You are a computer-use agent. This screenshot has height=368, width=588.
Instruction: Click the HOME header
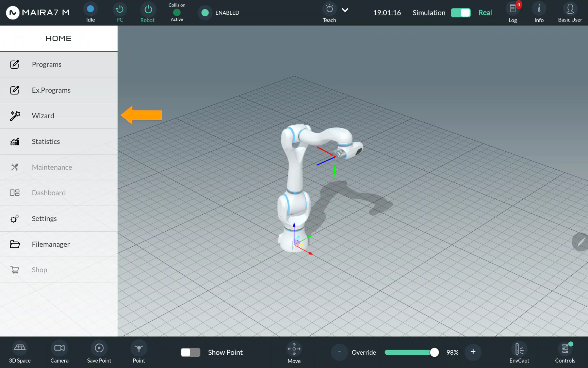(x=59, y=39)
